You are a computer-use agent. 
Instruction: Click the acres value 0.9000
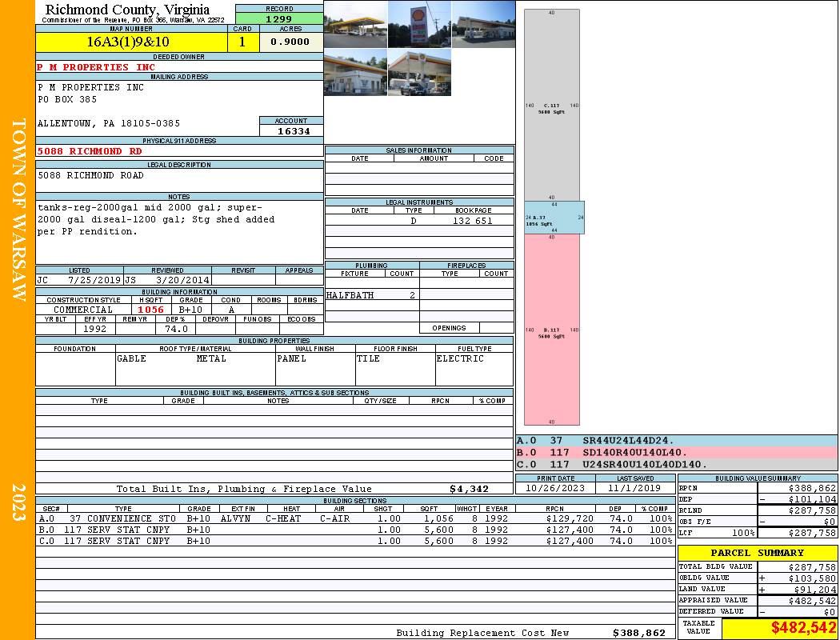click(291, 42)
